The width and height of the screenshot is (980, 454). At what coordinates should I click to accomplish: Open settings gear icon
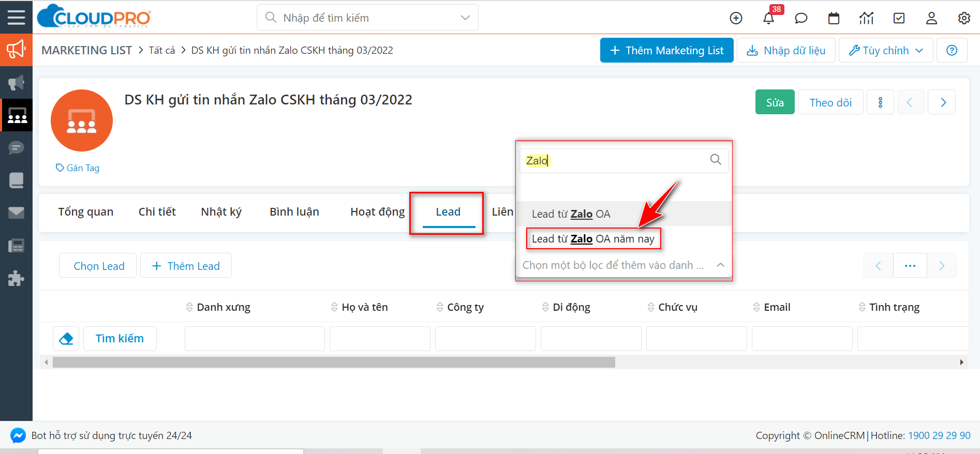(964, 18)
